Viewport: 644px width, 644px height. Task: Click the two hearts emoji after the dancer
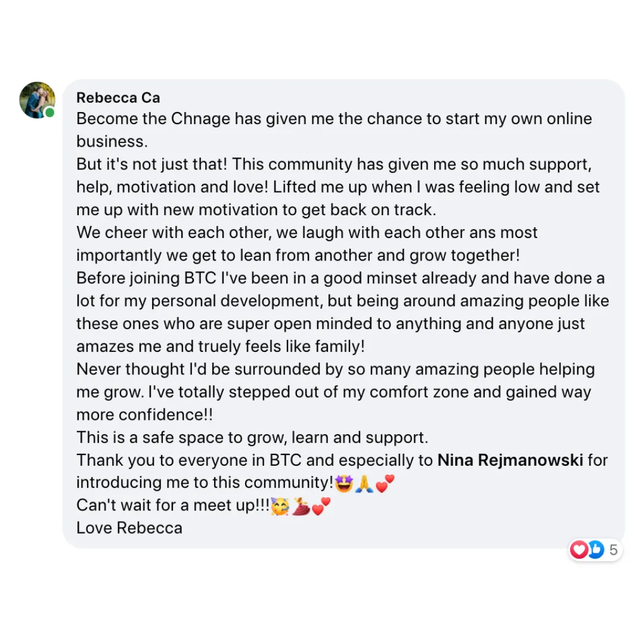tap(321, 506)
